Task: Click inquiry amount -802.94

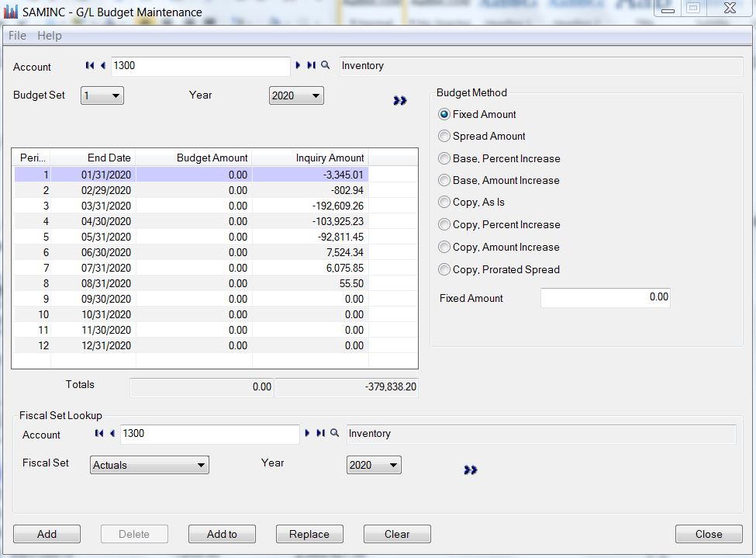Action: pyautogui.click(x=310, y=190)
